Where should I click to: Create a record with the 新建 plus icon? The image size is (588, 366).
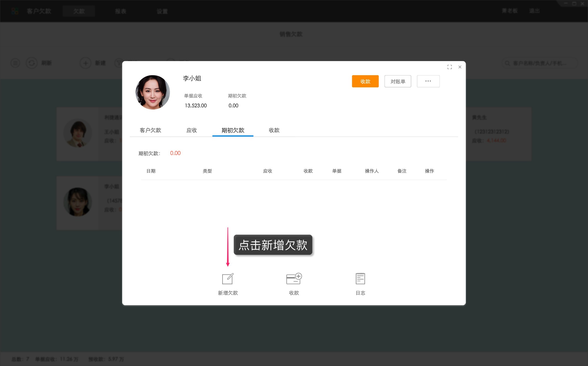86,63
